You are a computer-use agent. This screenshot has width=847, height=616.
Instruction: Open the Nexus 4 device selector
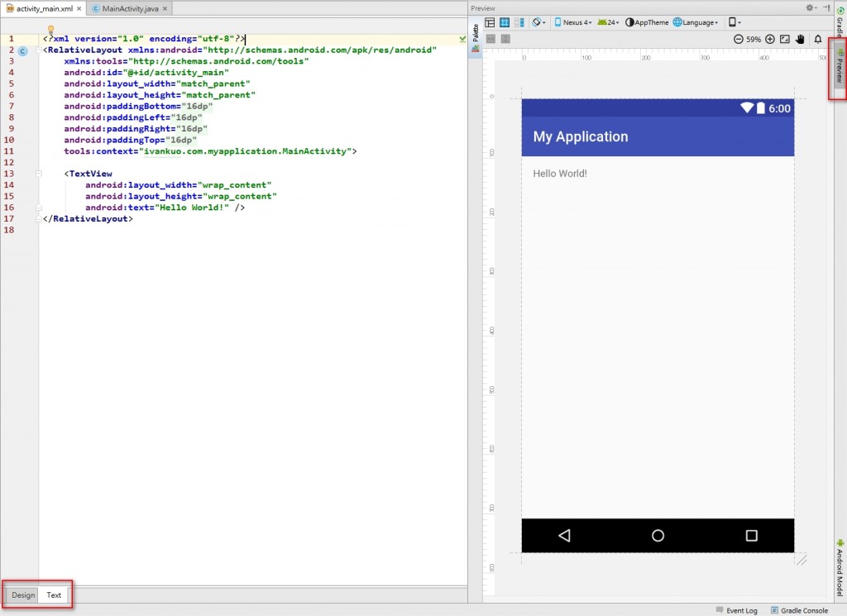pyautogui.click(x=573, y=22)
